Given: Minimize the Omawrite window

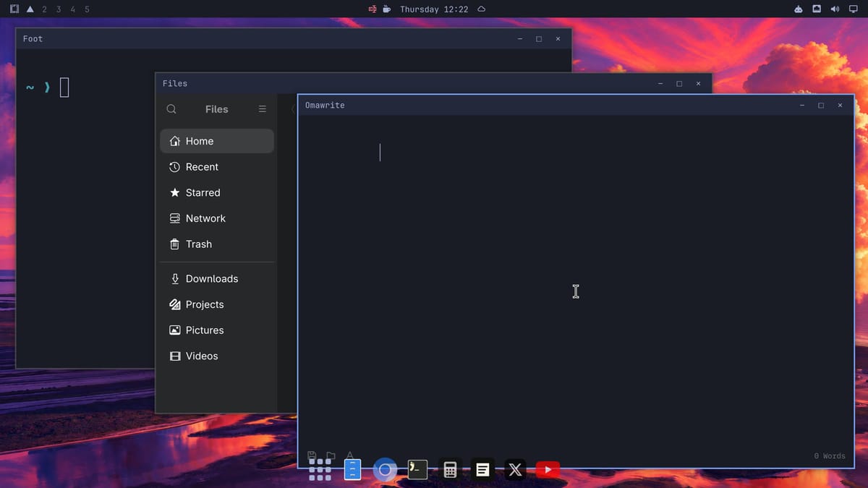Looking at the screenshot, I should pyautogui.click(x=802, y=106).
